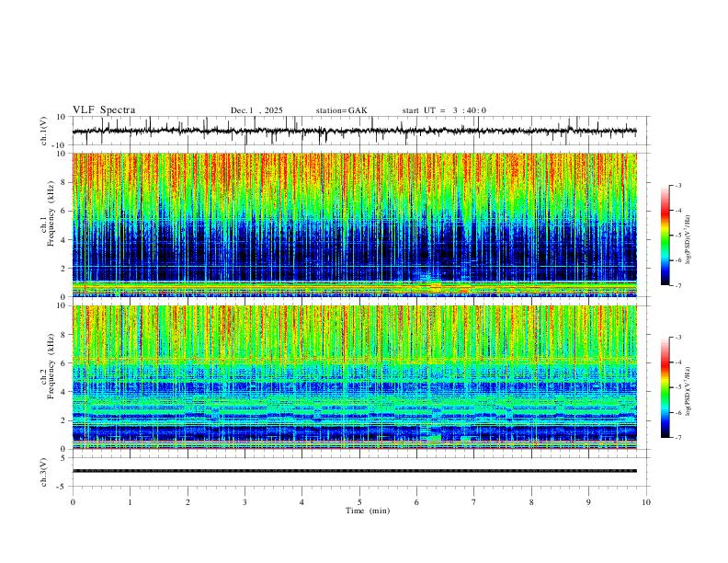Viewport: 728px width, 563px height.
Task: Click time axis tick label "1"
Action: click(x=130, y=502)
